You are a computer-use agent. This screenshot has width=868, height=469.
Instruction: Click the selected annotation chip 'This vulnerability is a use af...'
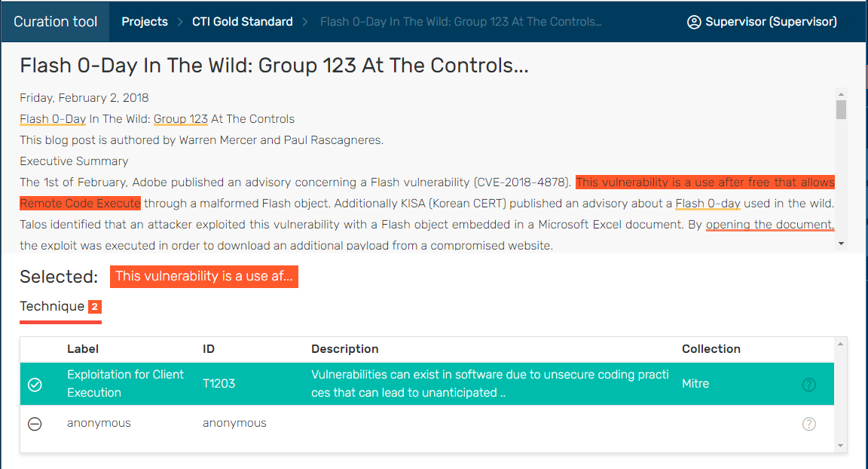click(x=203, y=276)
